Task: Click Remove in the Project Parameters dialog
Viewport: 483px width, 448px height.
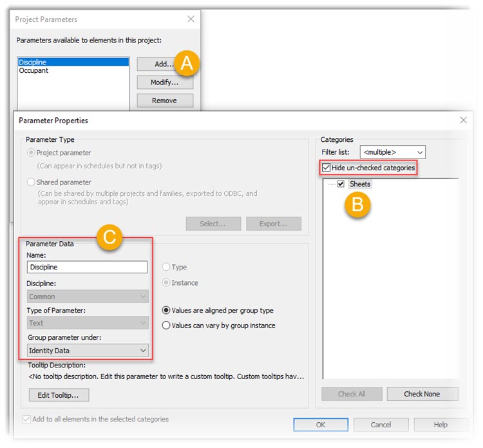Action: coord(165,101)
